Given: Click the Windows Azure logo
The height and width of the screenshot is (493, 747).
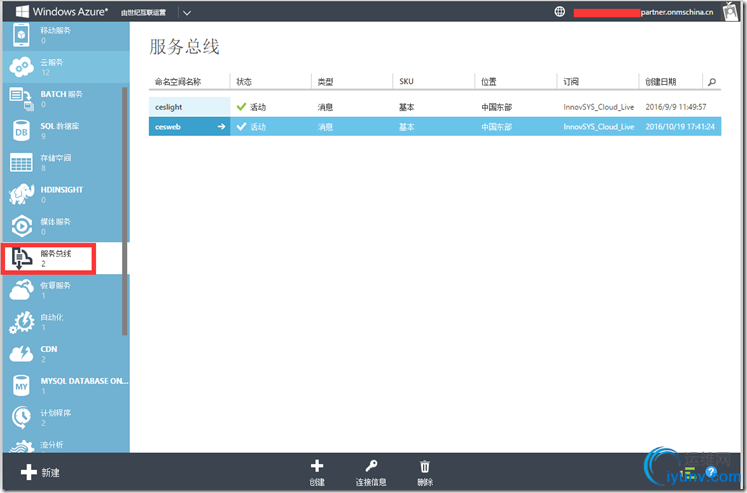Looking at the screenshot, I should [61, 11].
